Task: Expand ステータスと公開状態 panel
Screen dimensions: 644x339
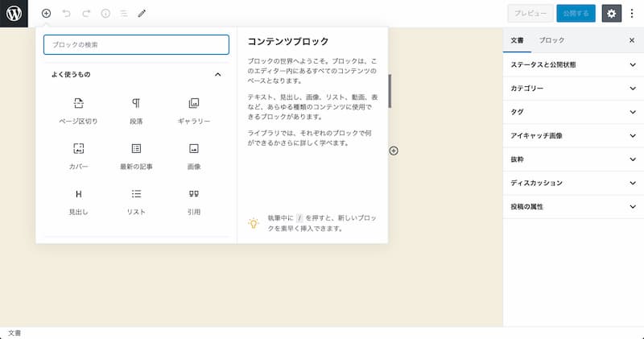Action: click(573, 65)
